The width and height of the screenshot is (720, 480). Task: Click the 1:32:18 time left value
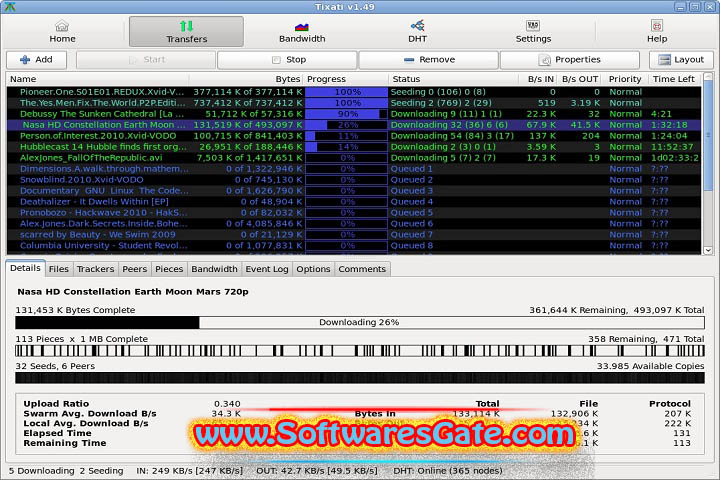pos(669,125)
